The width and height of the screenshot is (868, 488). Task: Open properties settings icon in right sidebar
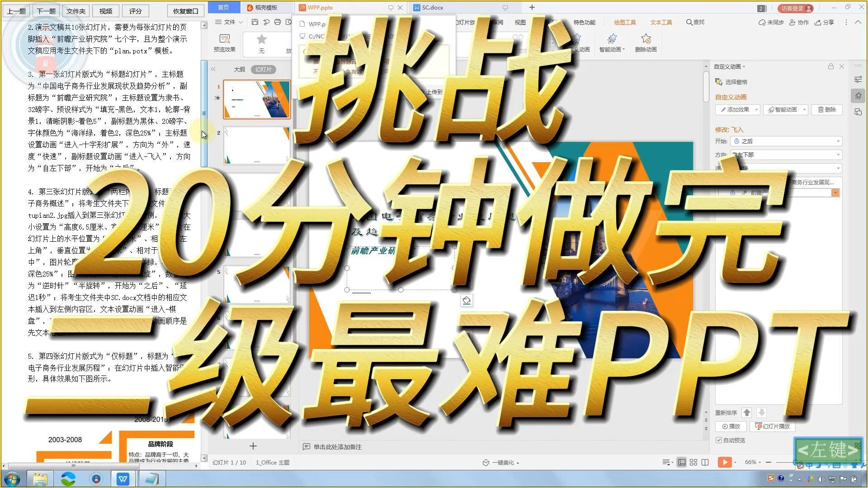[858, 80]
